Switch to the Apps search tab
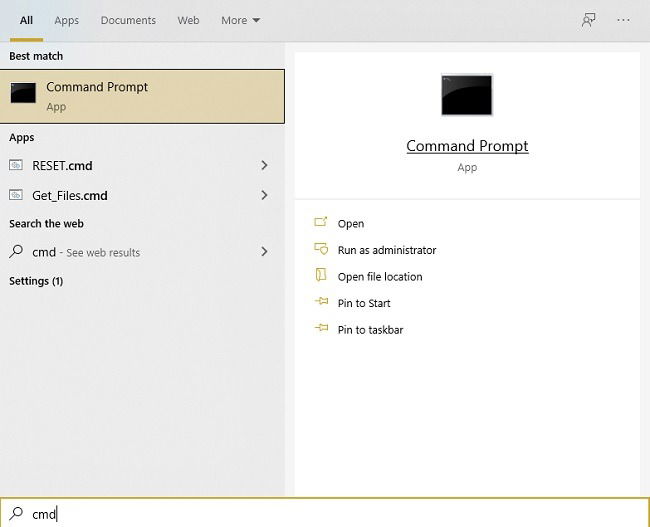Viewport: 650px width, 527px height. pyautogui.click(x=66, y=20)
